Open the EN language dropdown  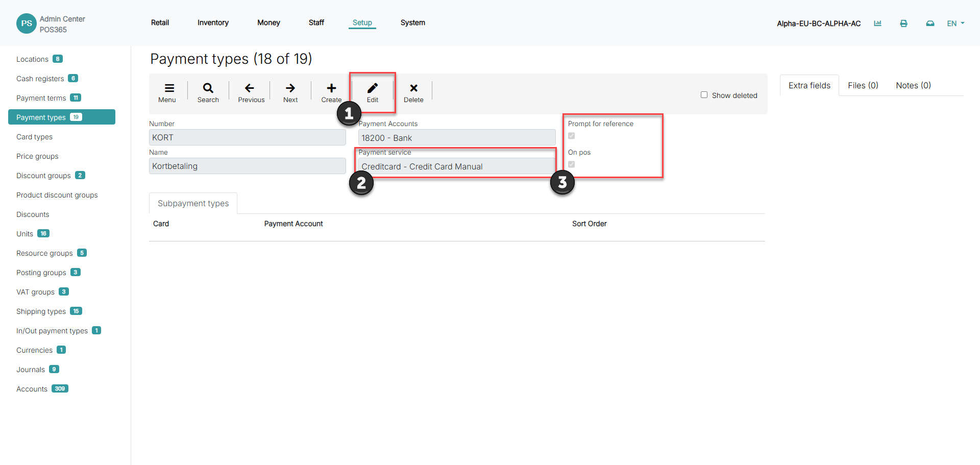pyautogui.click(x=955, y=23)
